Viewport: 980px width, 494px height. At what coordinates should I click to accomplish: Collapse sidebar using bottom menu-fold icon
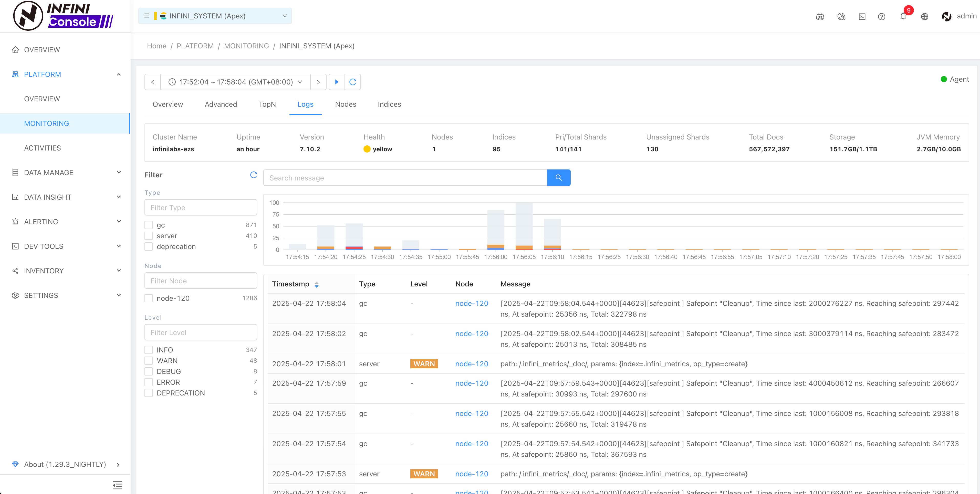[117, 485]
